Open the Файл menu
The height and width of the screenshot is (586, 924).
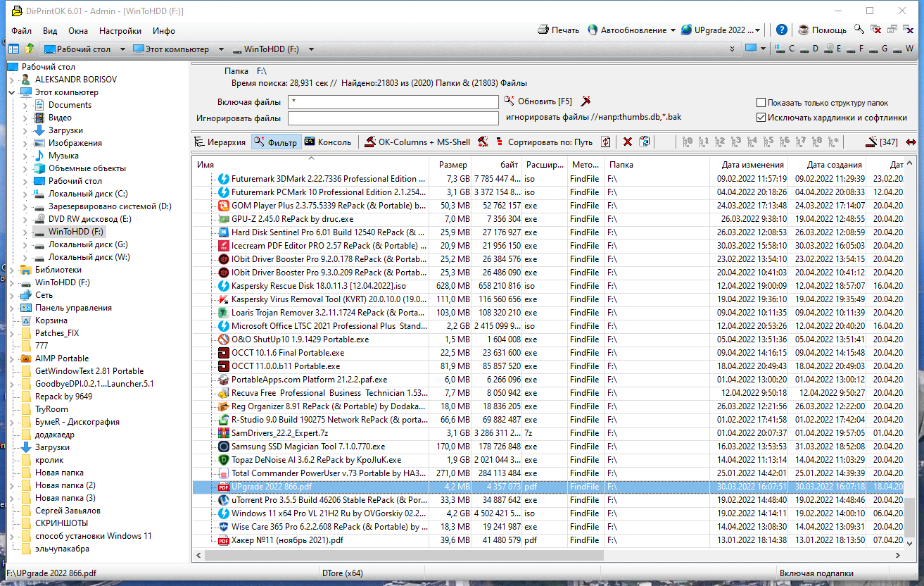(x=21, y=31)
